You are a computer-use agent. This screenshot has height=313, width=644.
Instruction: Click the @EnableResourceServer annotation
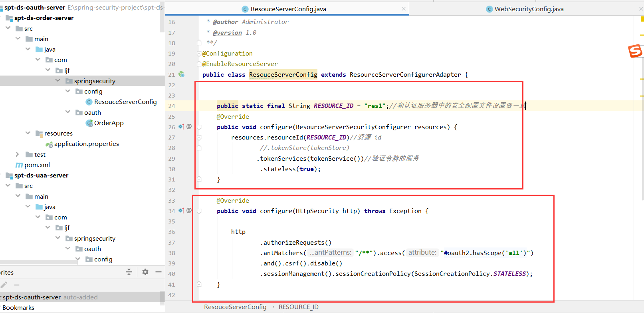pos(240,64)
